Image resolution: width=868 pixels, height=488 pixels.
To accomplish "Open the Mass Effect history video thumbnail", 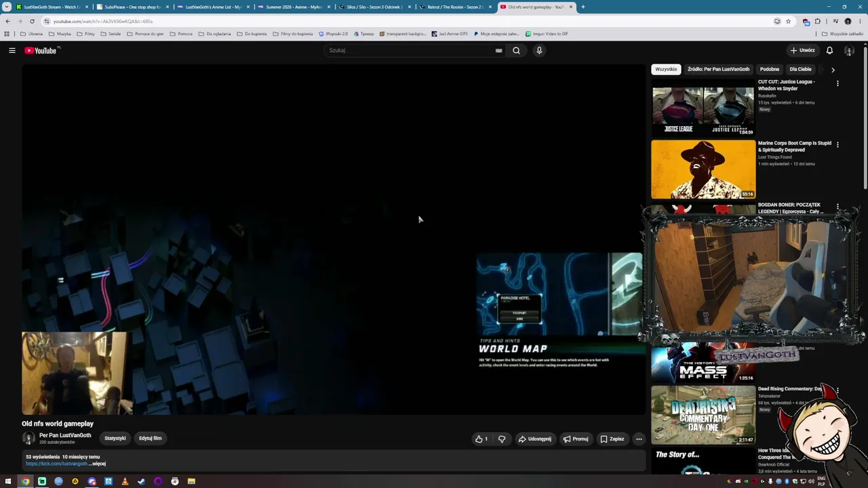I will (x=703, y=363).
